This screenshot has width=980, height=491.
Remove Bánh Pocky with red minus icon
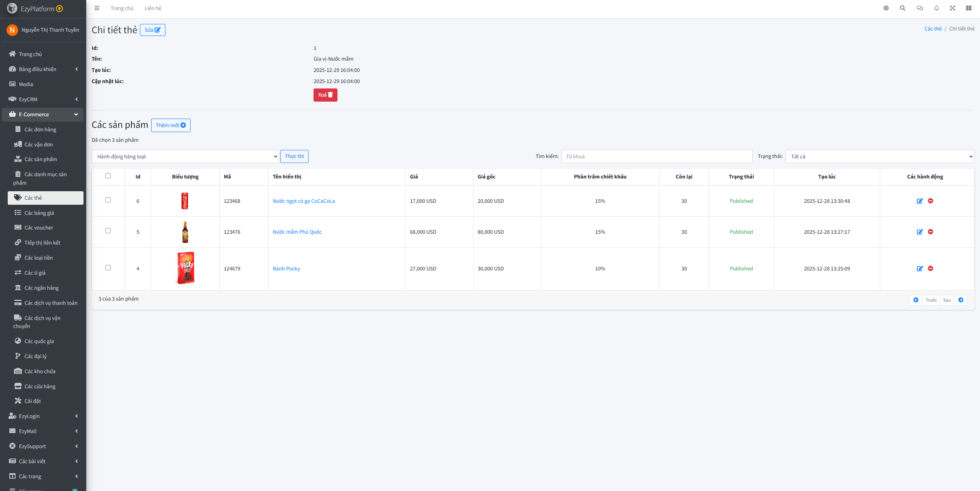click(x=931, y=268)
